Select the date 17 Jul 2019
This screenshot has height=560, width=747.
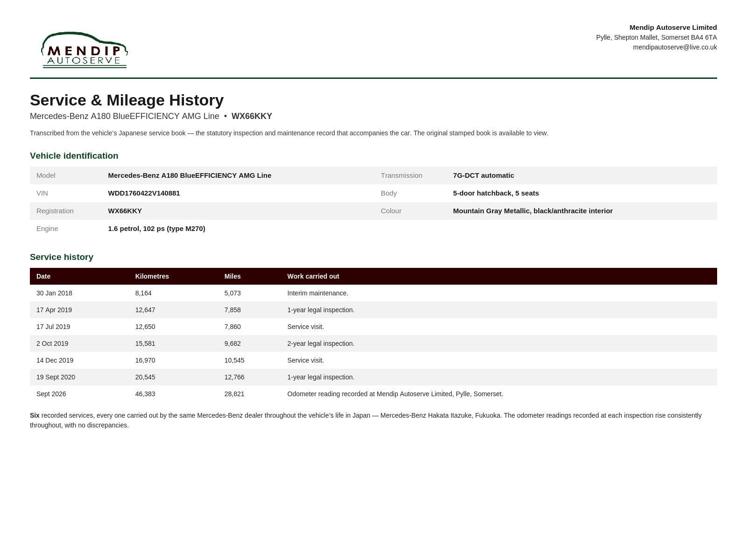[x=53, y=327]
